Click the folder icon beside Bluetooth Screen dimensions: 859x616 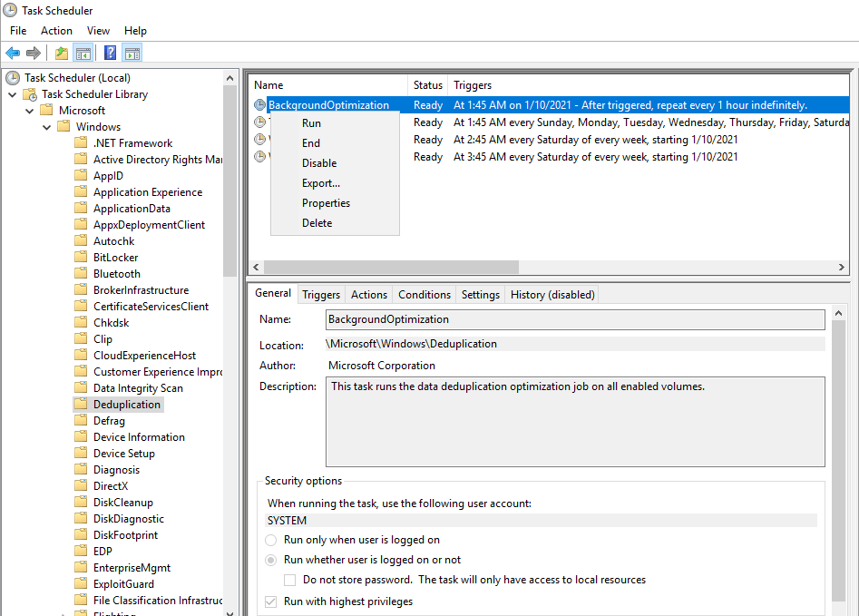[81, 273]
